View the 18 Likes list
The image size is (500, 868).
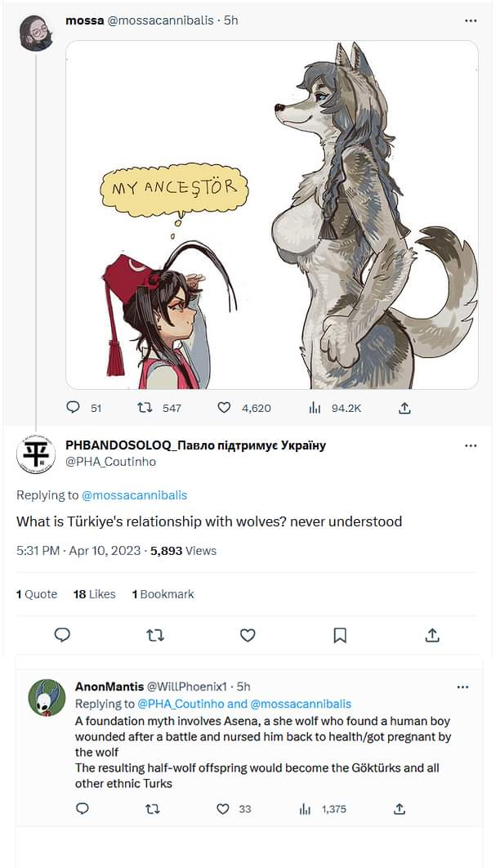(94, 594)
